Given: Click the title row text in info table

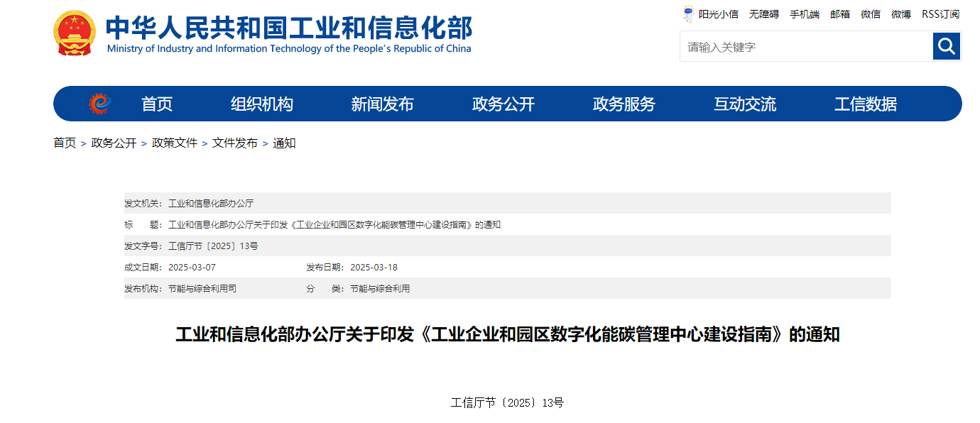Looking at the screenshot, I should pyautogui.click(x=334, y=224).
